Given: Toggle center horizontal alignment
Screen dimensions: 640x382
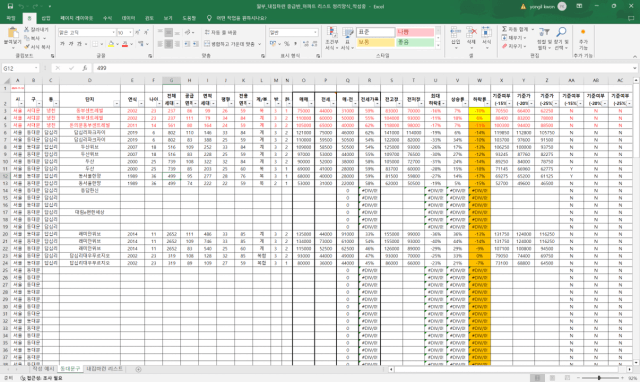Looking at the screenshot, I should [169, 44].
